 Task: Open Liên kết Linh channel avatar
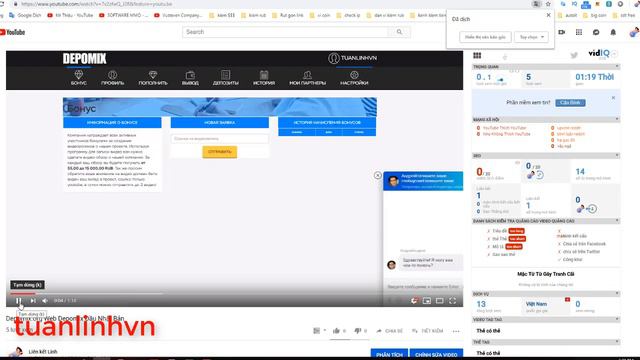(x=16, y=352)
